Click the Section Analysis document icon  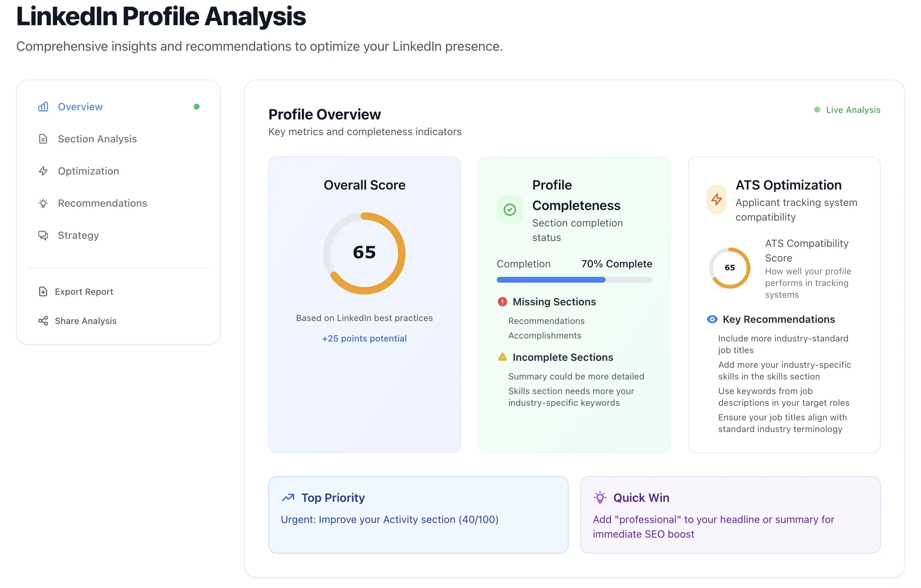(43, 139)
